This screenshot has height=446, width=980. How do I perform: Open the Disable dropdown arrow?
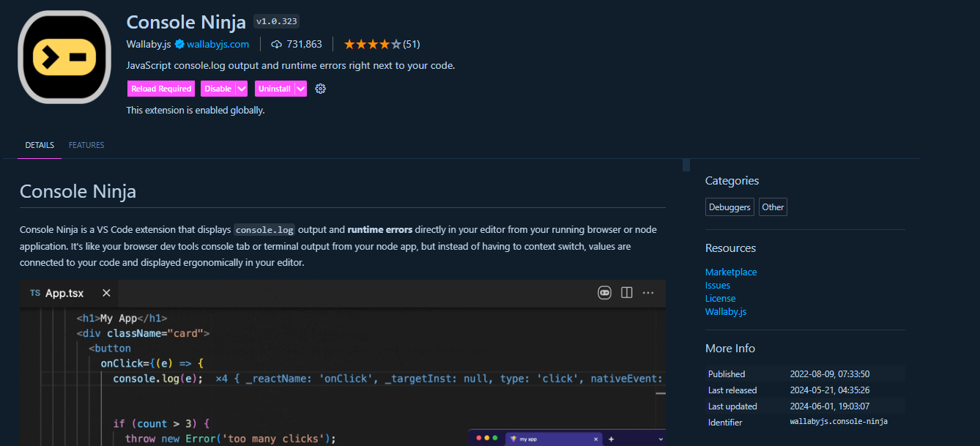[x=242, y=88]
